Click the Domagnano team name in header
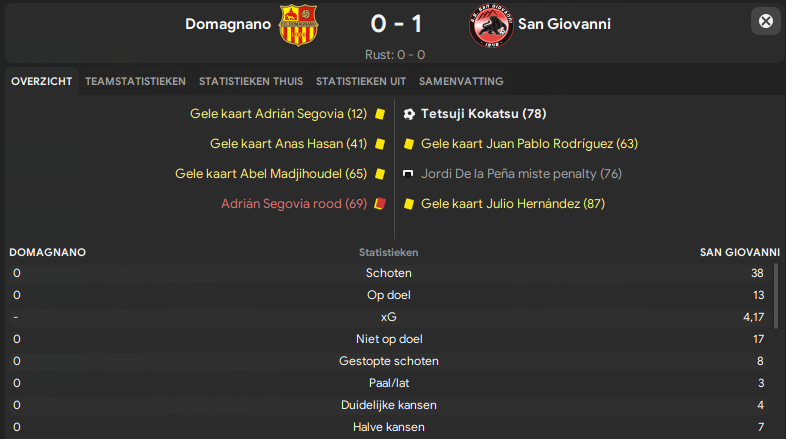The image size is (786, 439). tap(228, 24)
